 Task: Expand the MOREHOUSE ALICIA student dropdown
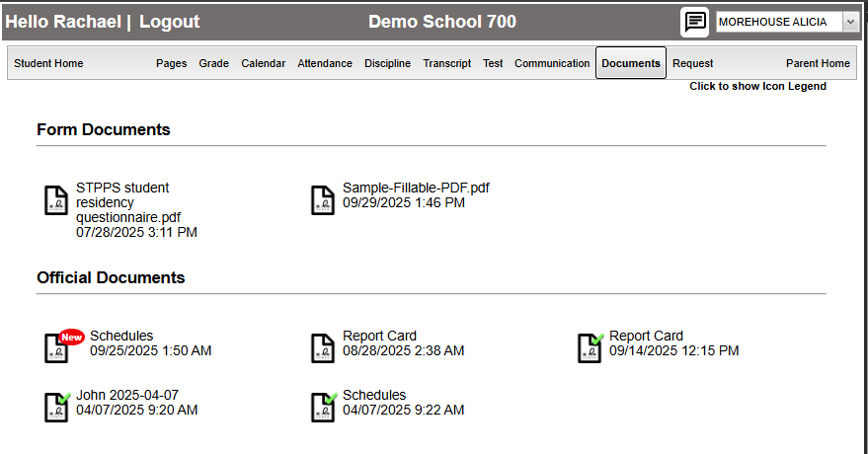click(x=850, y=22)
